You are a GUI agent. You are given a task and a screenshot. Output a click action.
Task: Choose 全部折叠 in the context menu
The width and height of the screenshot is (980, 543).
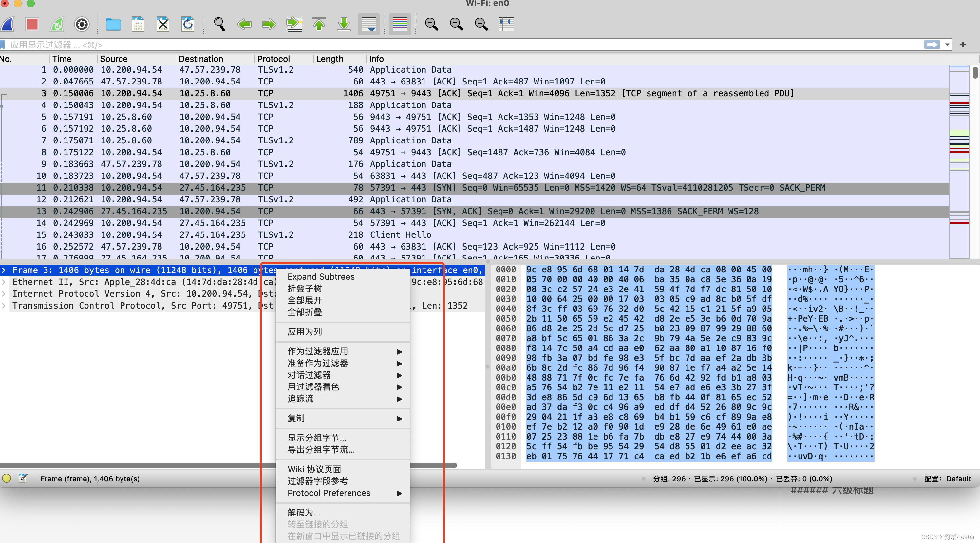[343, 312]
